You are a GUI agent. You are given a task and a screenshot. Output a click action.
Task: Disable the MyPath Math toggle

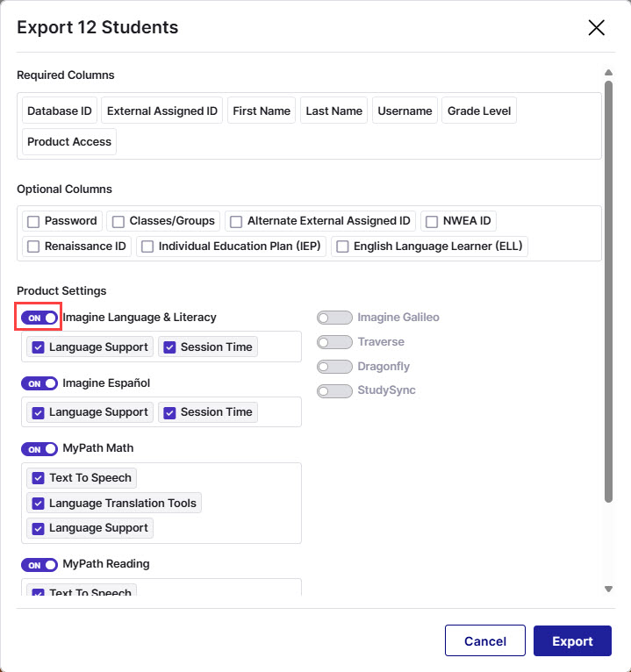(39, 448)
